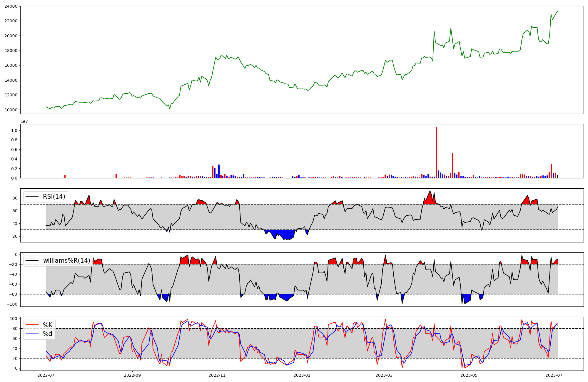Click the 10000 price axis label
The height and width of the screenshot is (382, 588).
(x=11, y=110)
